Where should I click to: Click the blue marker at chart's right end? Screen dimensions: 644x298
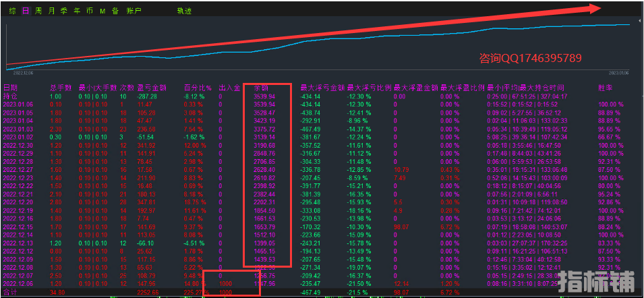pos(637,24)
